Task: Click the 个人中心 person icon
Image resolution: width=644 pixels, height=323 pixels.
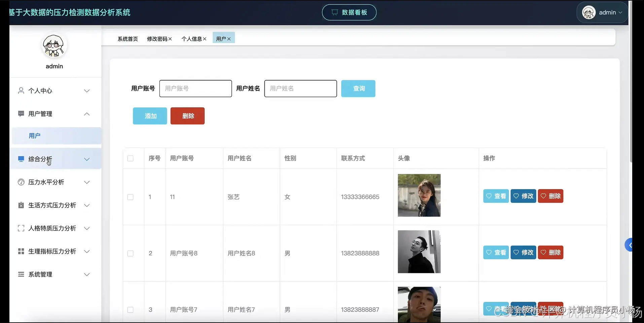Action: tap(21, 91)
